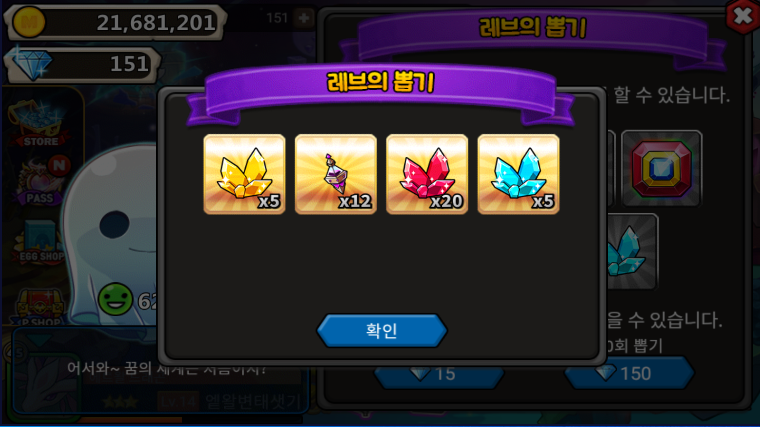
Task: Close the gacha panel with red X
Action: (x=743, y=16)
